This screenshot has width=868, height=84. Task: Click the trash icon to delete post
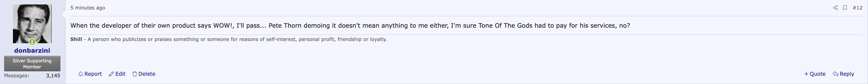(134, 74)
